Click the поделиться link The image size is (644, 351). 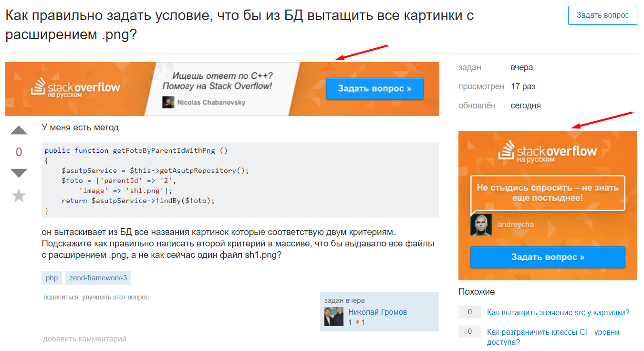pos(61,297)
